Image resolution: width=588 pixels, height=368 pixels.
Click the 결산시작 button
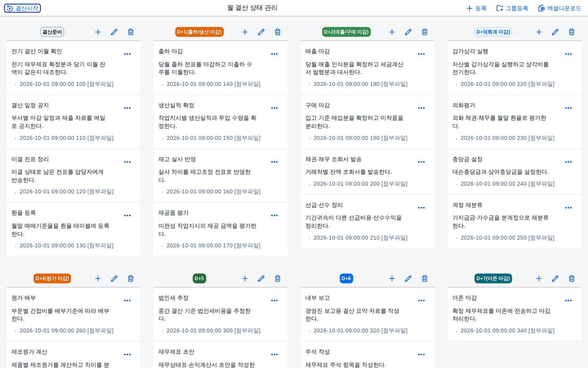pos(23,8)
